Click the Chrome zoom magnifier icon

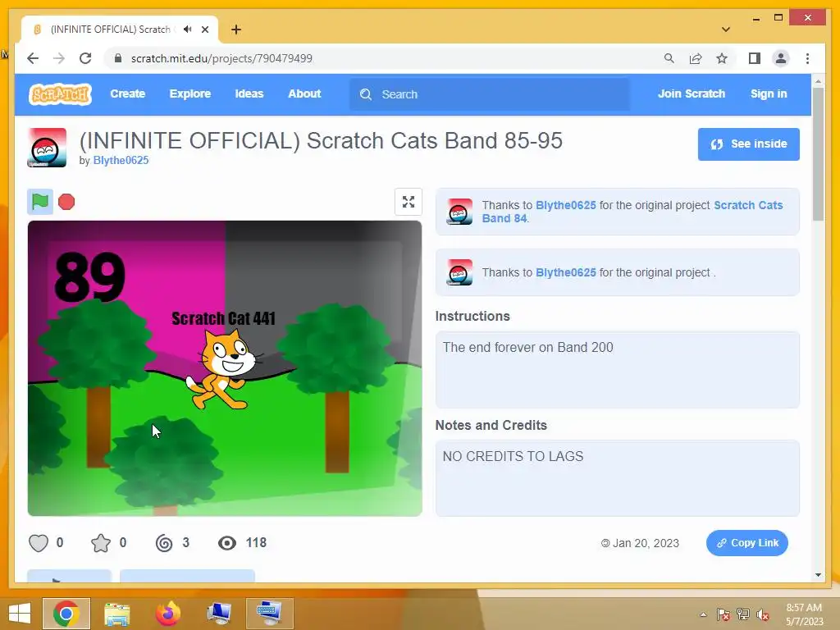pyautogui.click(x=669, y=58)
